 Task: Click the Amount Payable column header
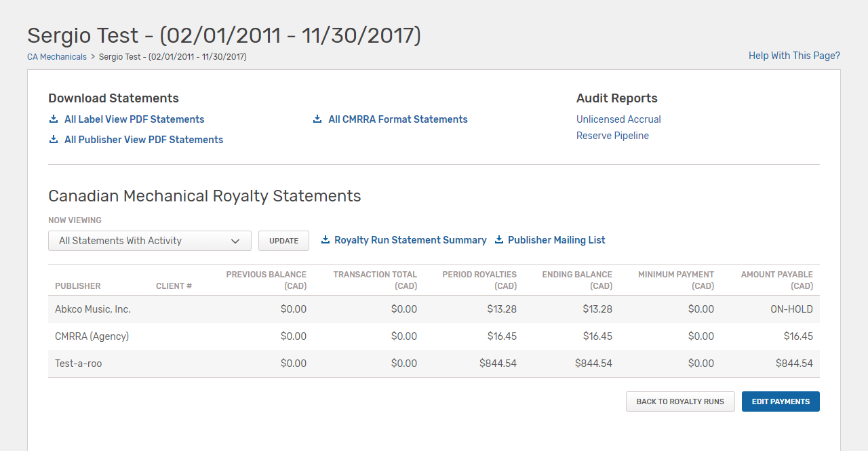pyautogui.click(x=776, y=280)
